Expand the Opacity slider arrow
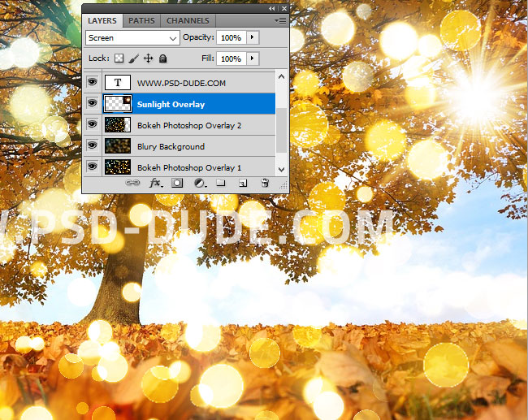 [x=252, y=37]
